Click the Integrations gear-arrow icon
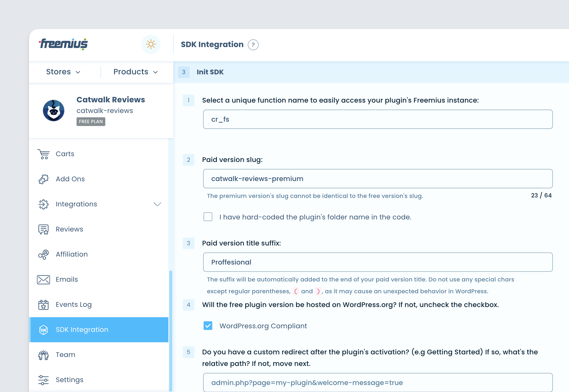This screenshot has width=569, height=392. click(x=43, y=204)
